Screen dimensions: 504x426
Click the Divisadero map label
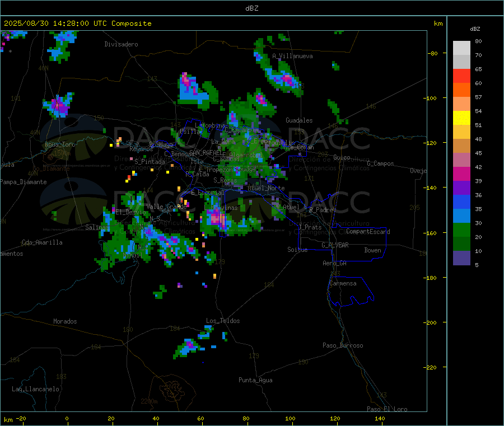(x=121, y=44)
